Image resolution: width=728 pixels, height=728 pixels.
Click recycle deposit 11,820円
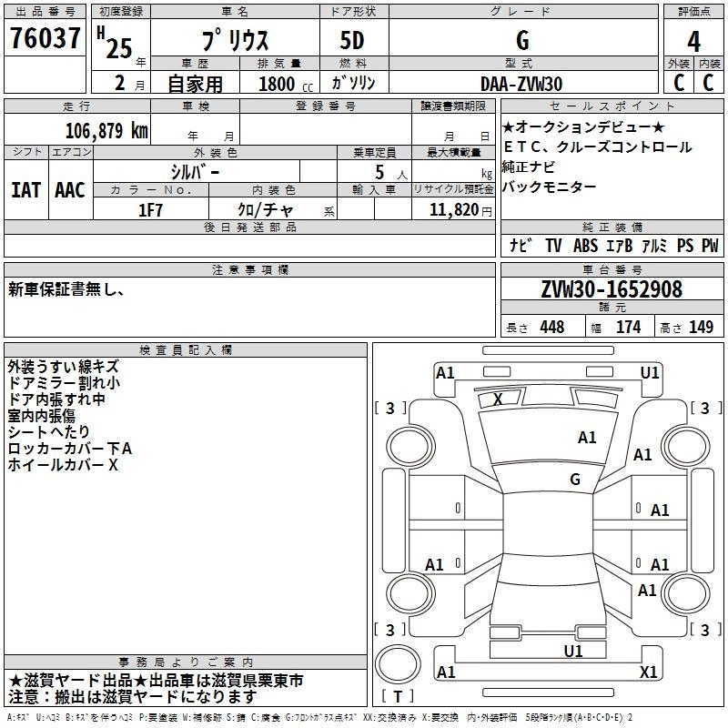pyautogui.click(x=460, y=210)
